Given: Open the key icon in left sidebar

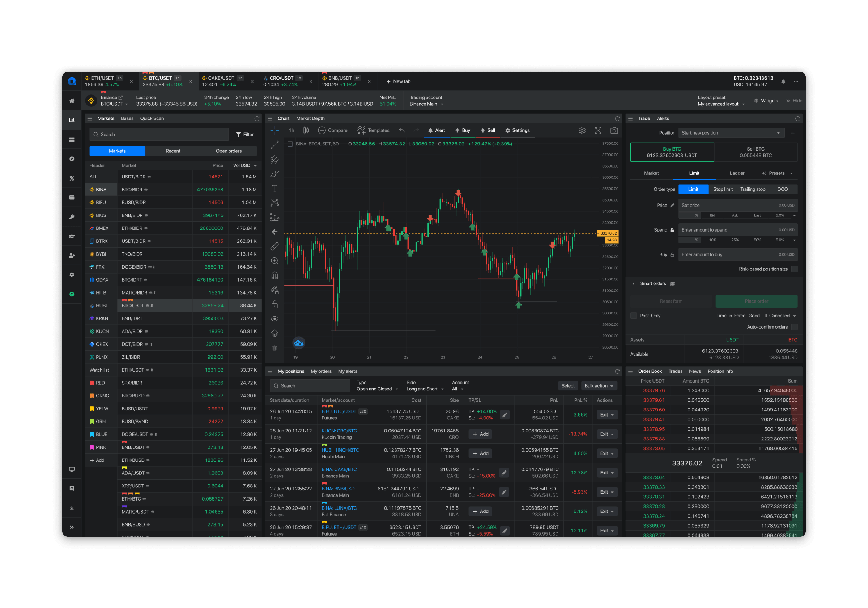Looking at the screenshot, I should [x=72, y=217].
